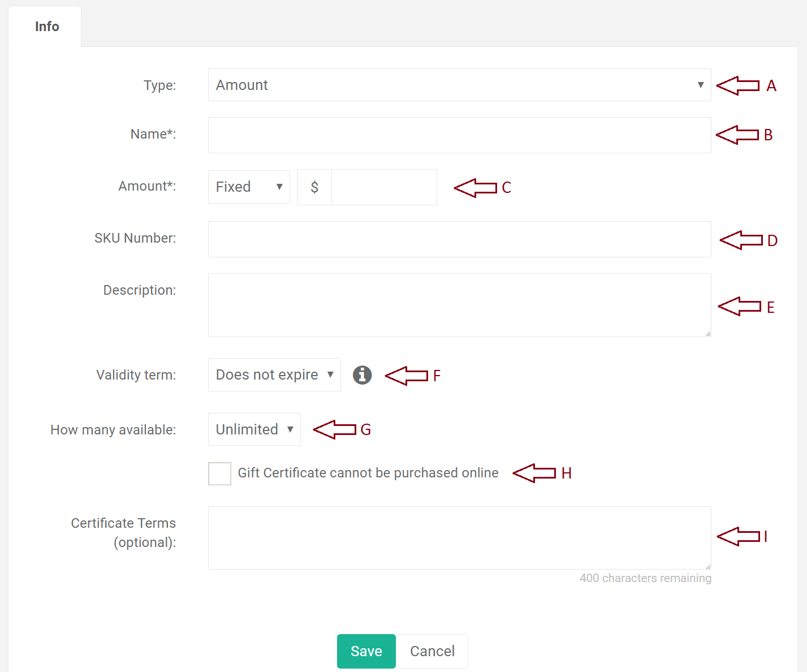This screenshot has height=672, width=807.
Task: Click the 'SKU Number:' label
Action: tap(135, 238)
